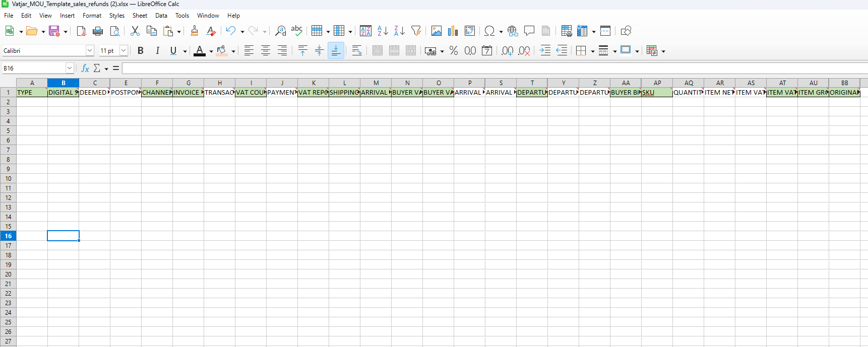Increase indent

click(545, 50)
